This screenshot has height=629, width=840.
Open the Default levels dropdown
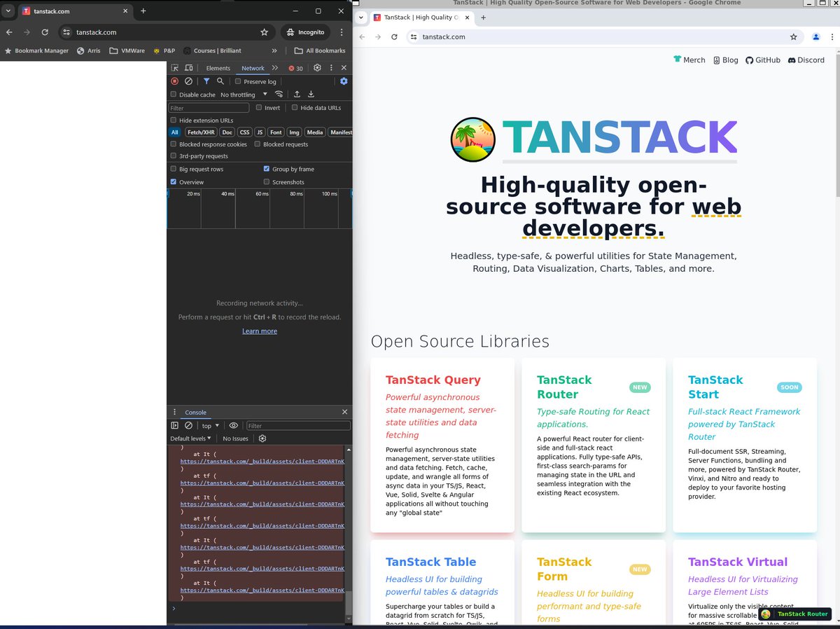[190, 438]
